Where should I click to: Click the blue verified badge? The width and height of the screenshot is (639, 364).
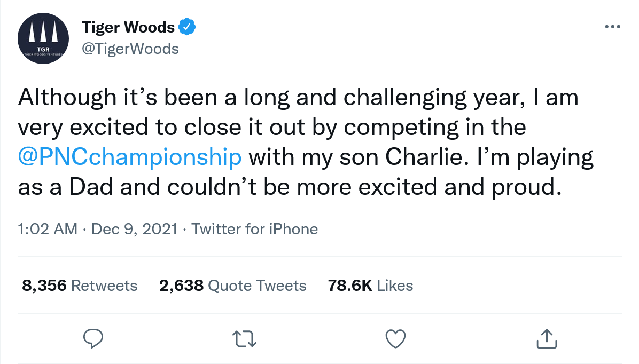(186, 27)
